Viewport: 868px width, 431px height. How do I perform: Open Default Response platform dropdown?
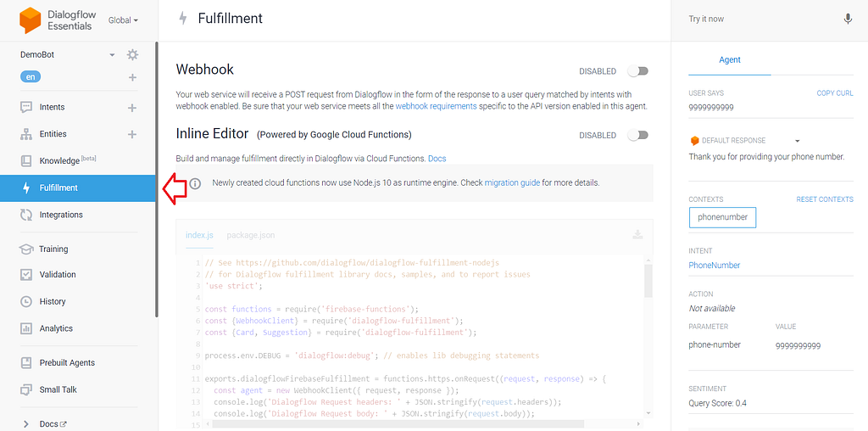(x=797, y=141)
